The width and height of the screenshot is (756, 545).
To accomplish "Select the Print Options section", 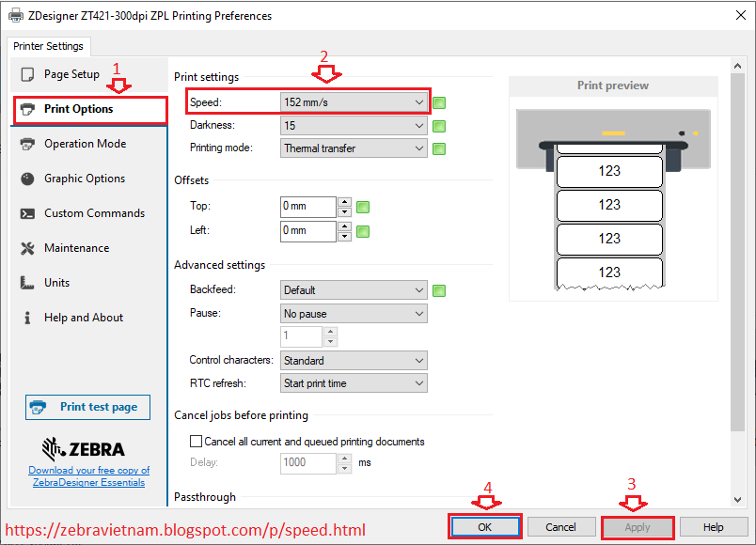I will pyautogui.click(x=89, y=109).
